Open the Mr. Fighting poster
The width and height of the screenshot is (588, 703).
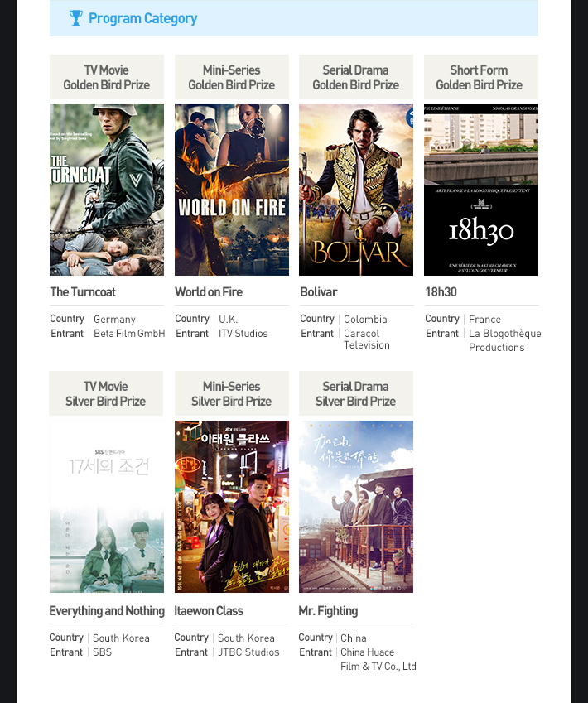(x=356, y=507)
